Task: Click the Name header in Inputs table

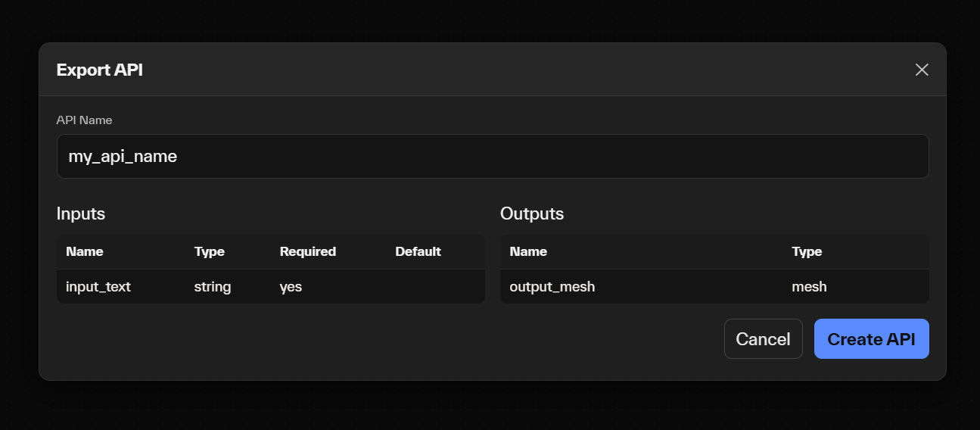Action: tap(85, 251)
